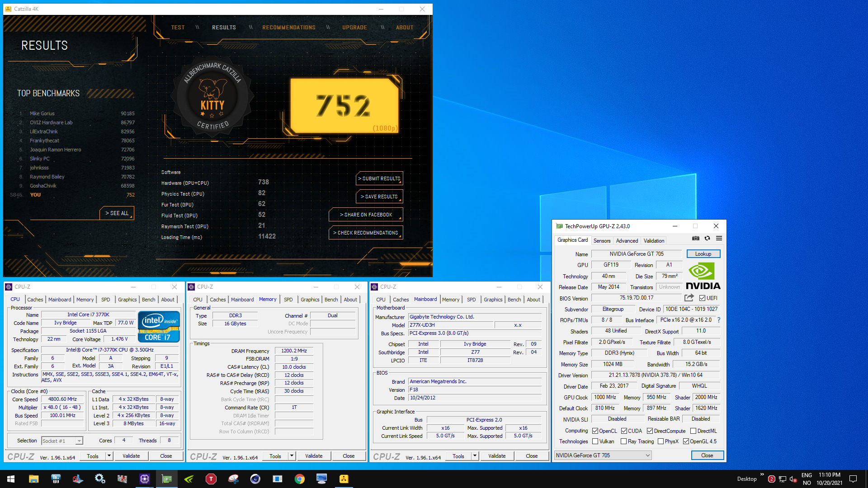Viewport: 868px width, 488px height.
Task: Toggle the UEFI checkbox in GPU-Z
Action: tap(702, 298)
